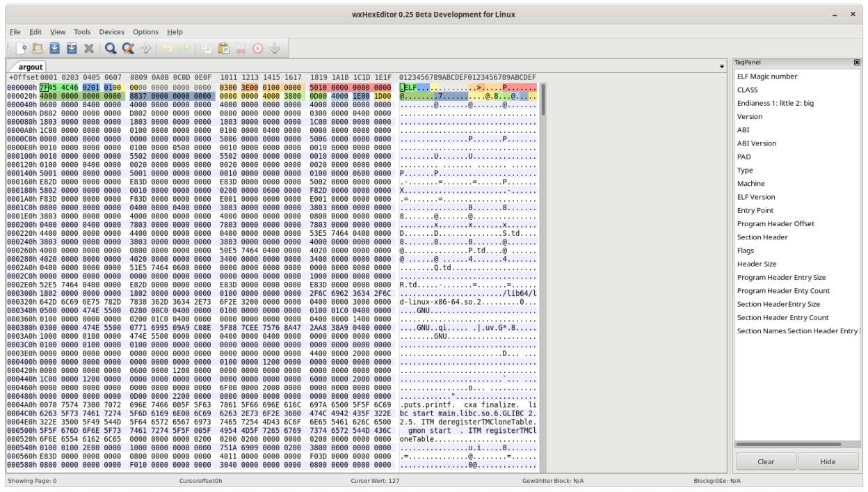868x492 pixels.
Task: Click the Go To offset arrow icon
Action: (145, 48)
